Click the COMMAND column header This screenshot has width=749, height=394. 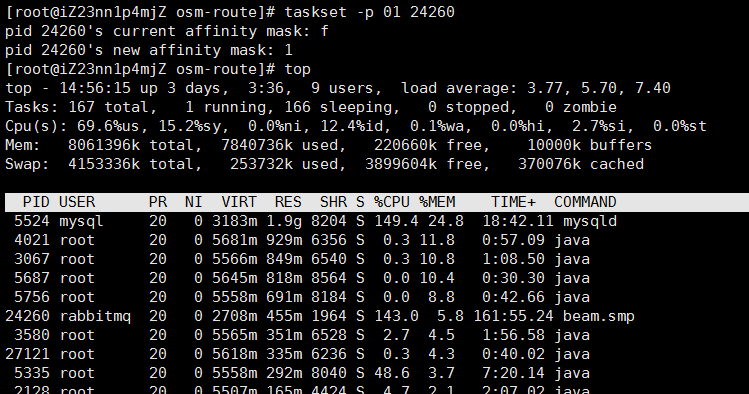pyautogui.click(x=585, y=202)
